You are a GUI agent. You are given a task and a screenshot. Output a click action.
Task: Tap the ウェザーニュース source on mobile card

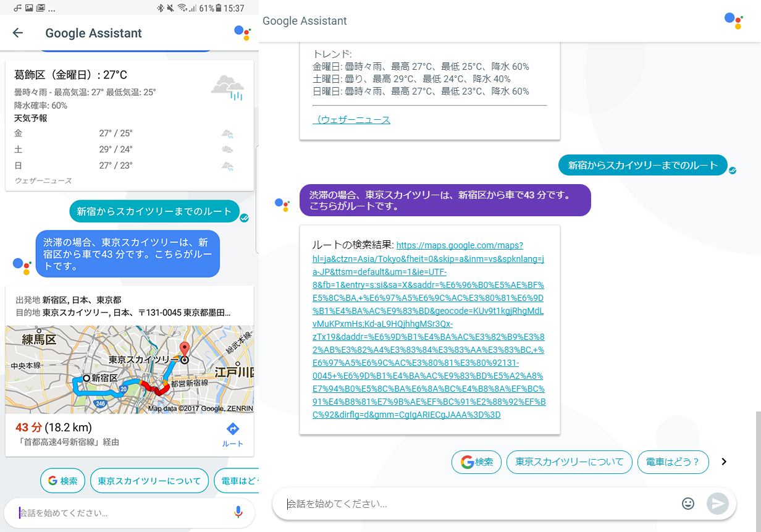pyautogui.click(x=43, y=180)
